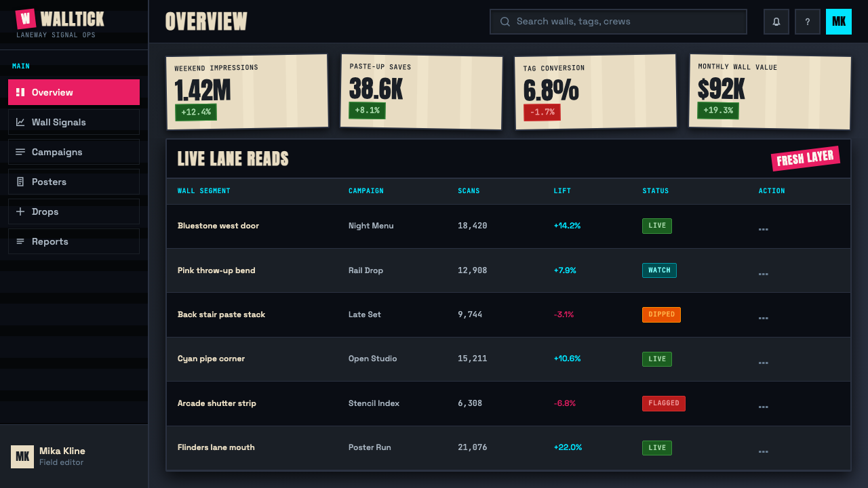The width and height of the screenshot is (868, 488).
Task: Open the Drops page
Action: 74,211
